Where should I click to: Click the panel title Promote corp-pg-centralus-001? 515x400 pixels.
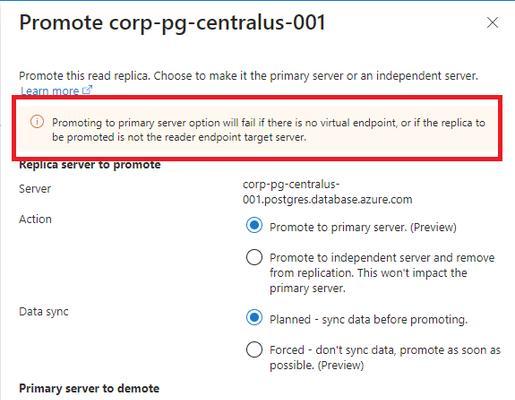pos(172,23)
